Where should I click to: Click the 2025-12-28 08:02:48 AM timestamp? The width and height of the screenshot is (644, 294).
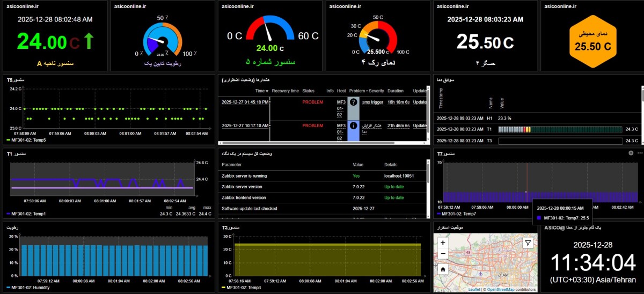(55, 19)
